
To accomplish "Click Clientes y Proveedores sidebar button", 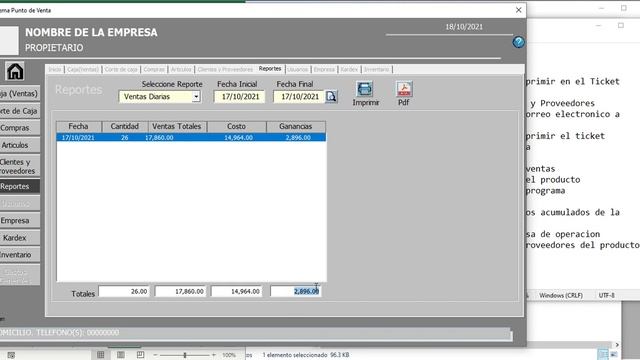I will [x=20, y=166].
